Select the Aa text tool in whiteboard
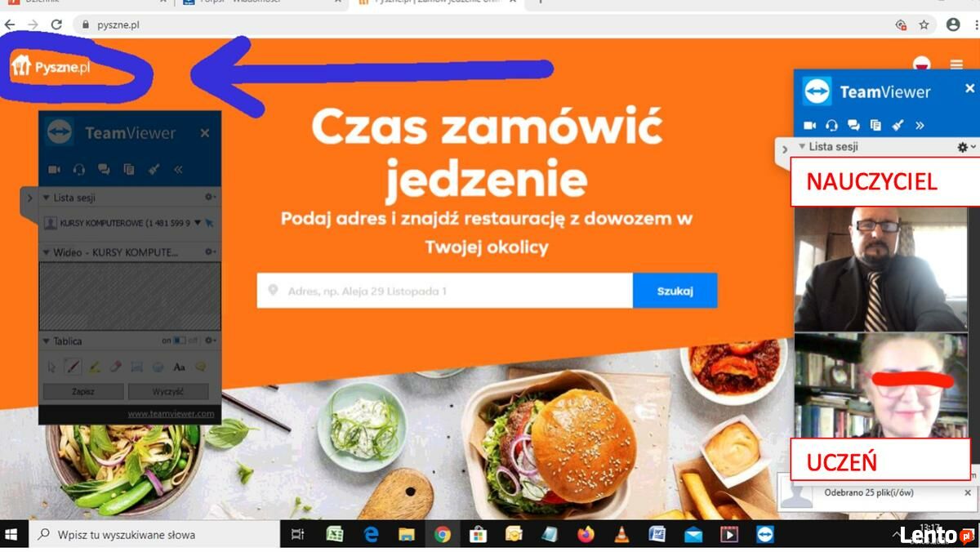This screenshot has height=552, width=980. click(180, 367)
